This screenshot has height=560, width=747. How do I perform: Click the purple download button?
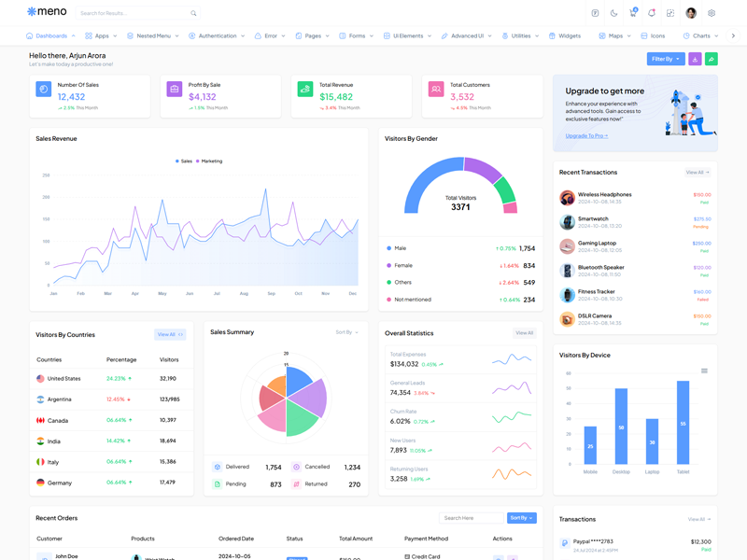pos(695,59)
